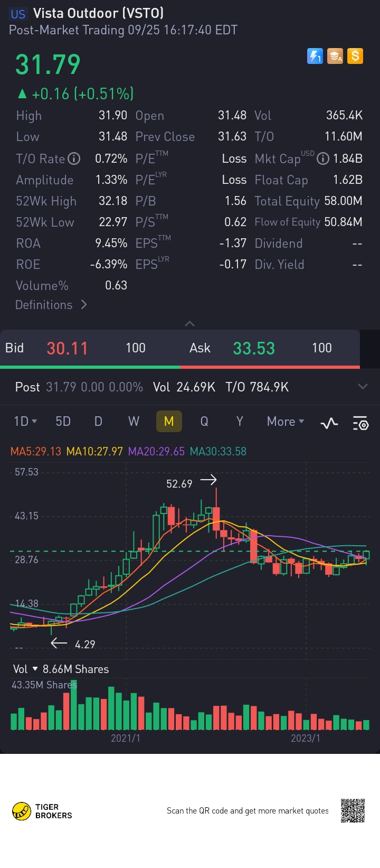Open the Definitions link

(x=51, y=305)
